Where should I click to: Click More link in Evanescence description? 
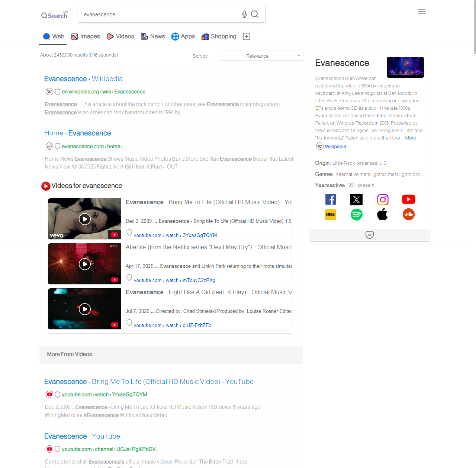coord(411,138)
